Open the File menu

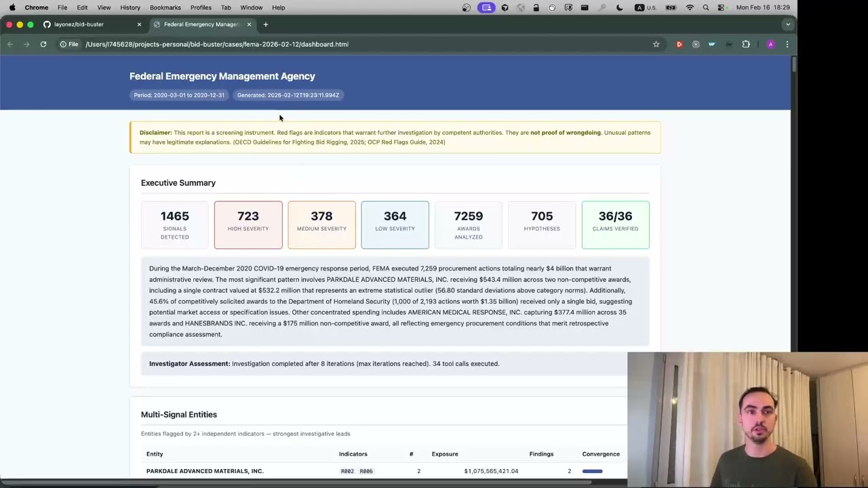[x=62, y=7]
